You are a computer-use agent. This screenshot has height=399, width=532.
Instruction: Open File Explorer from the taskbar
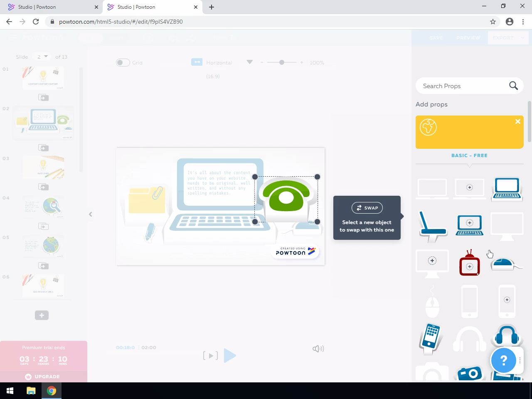[31, 391]
